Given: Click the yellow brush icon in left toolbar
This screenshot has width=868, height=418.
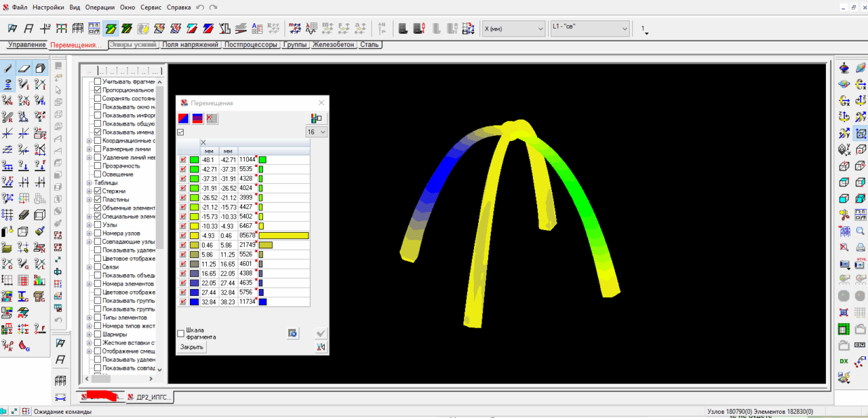Looking at the screenshot, I should point(40,231).
